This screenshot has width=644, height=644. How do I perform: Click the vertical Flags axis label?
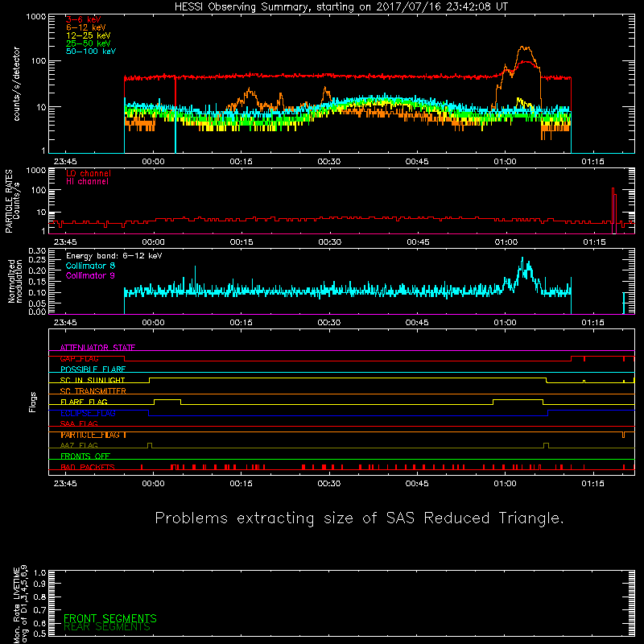coord(33,402)
